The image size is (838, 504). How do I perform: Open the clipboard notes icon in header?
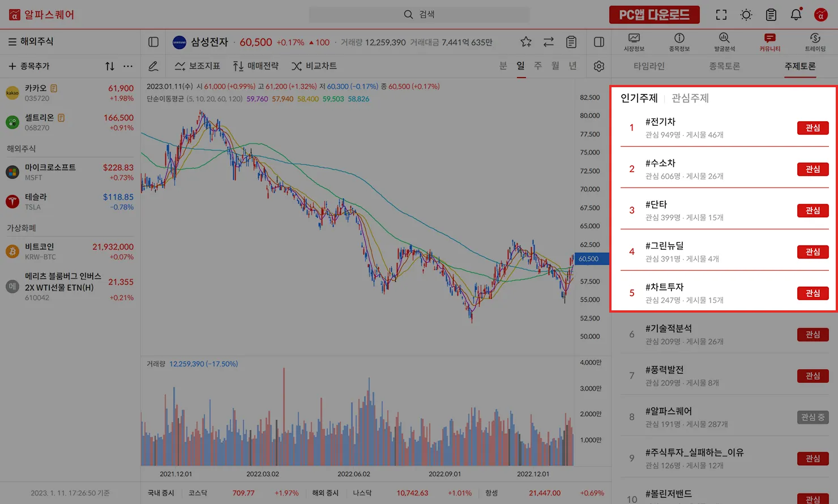coord(771,15)
